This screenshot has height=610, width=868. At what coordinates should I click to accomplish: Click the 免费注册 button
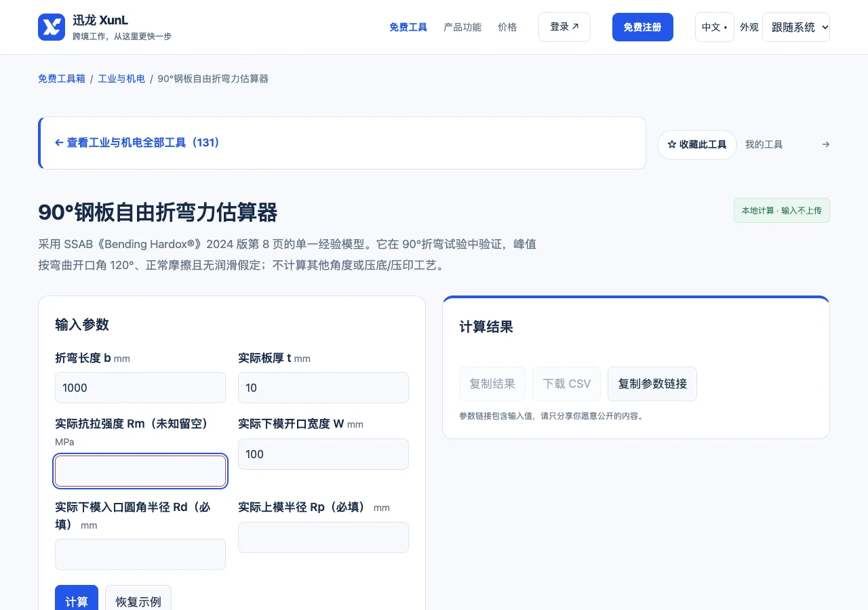tap(643, 27)
